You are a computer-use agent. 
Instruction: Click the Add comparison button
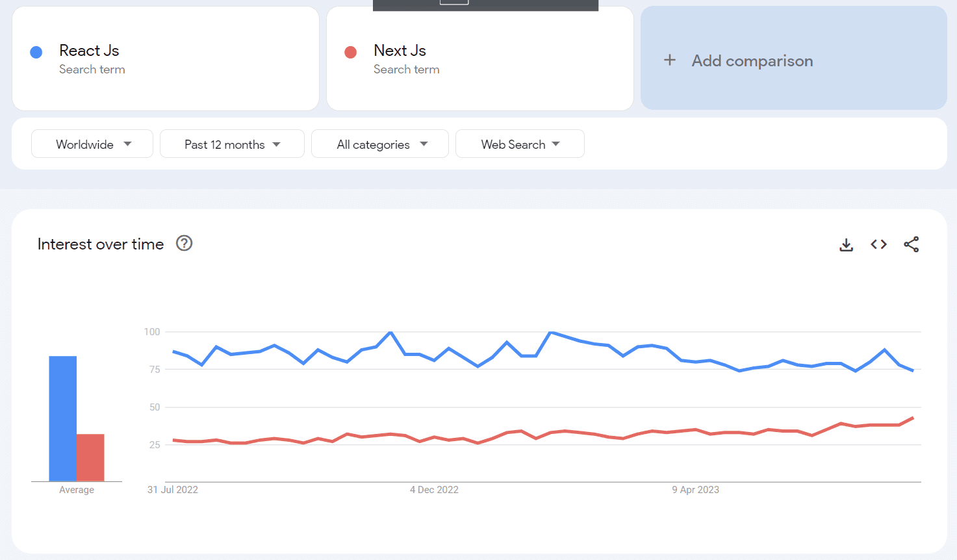[x=752, y=60]
